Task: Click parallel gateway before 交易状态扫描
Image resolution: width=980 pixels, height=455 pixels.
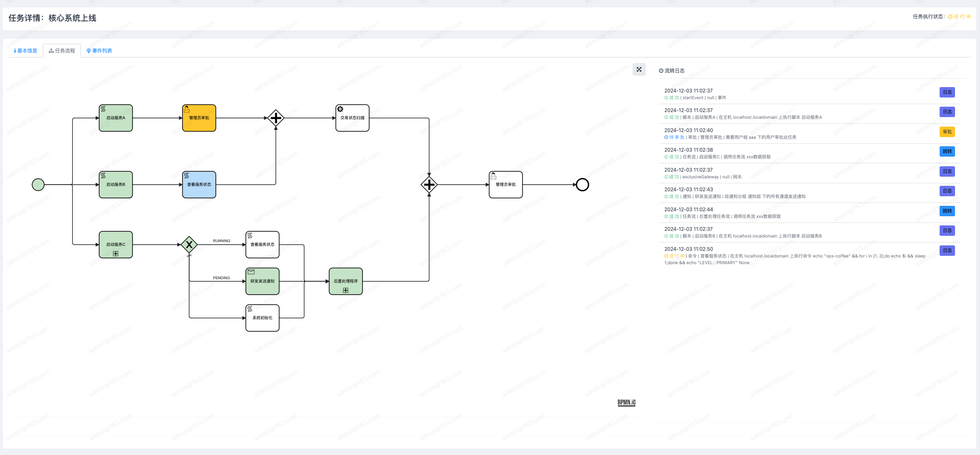Action: (x=276, y=118)
